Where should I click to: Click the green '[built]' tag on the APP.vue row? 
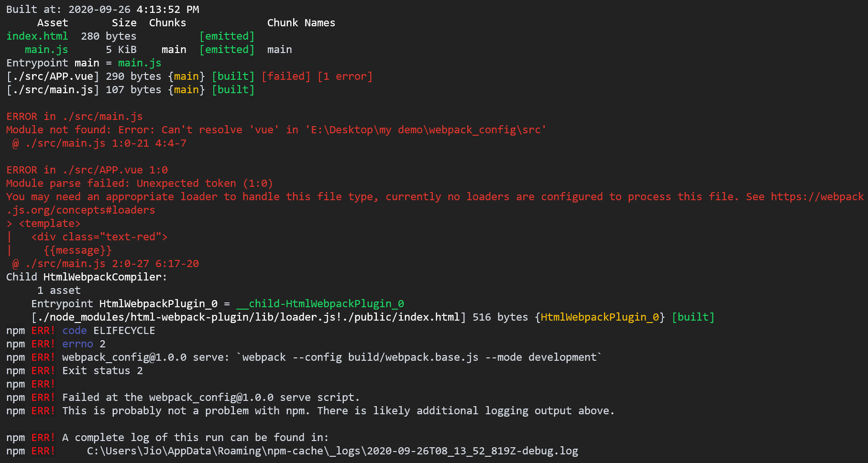[x=233, y=76]
